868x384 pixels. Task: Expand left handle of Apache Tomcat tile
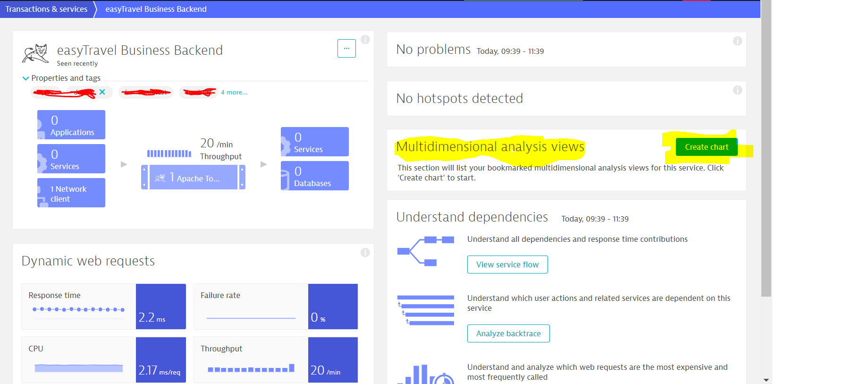pos(144,178)
